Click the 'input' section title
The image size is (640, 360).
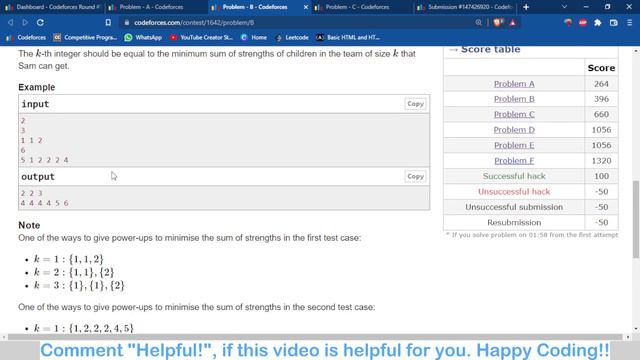click(x=35, y=104)
